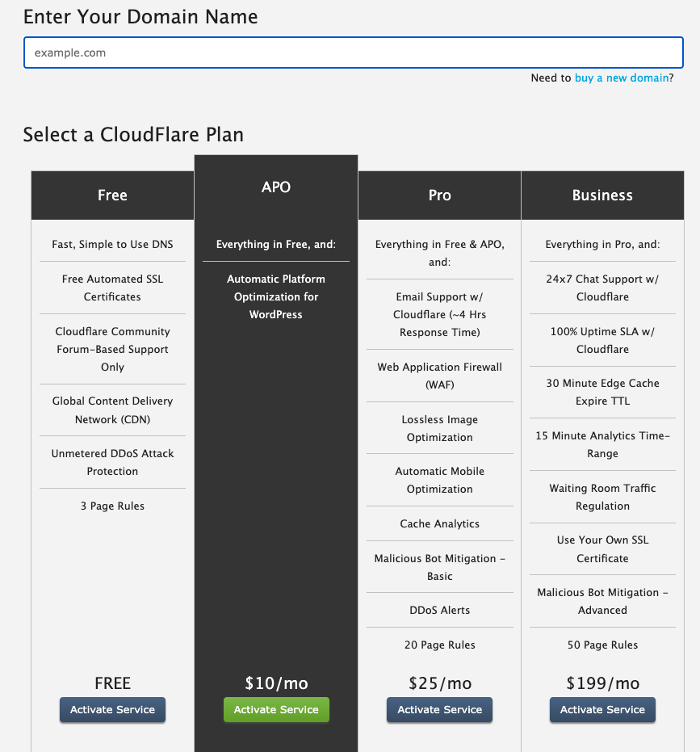Click the Lossless Image Optimization feature
Viewport: 700px width, 752px height.
439,428
